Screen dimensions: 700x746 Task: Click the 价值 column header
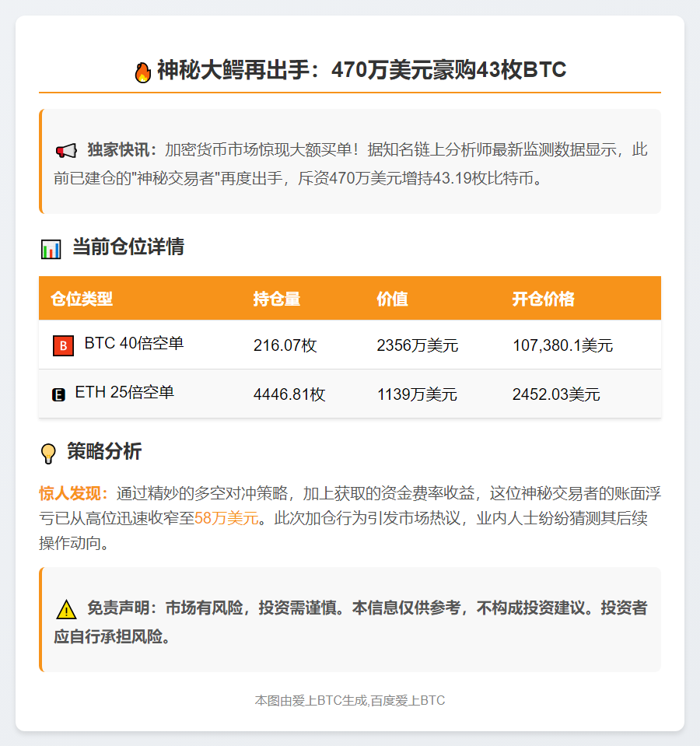coord(392,299)
